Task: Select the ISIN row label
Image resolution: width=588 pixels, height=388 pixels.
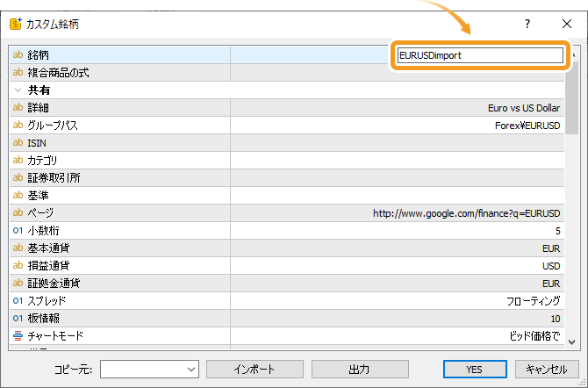Action: (x=37, y=143)
